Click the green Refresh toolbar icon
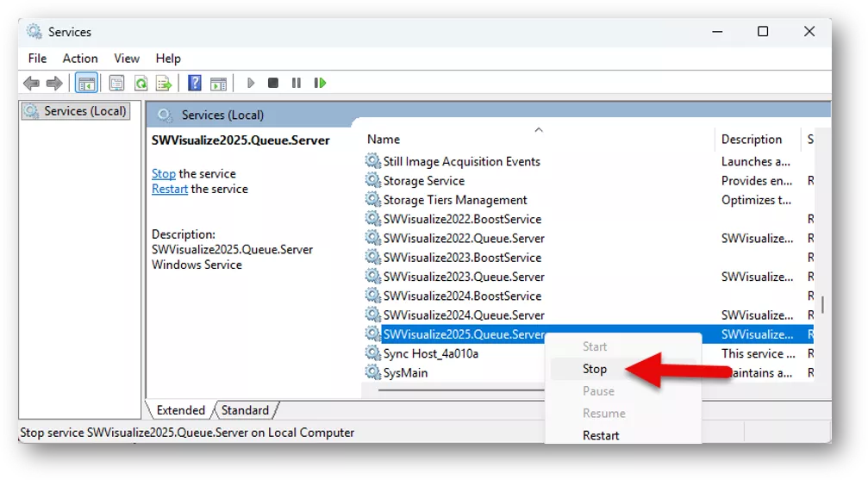This screenshot has height=480, width=868. 141,83
